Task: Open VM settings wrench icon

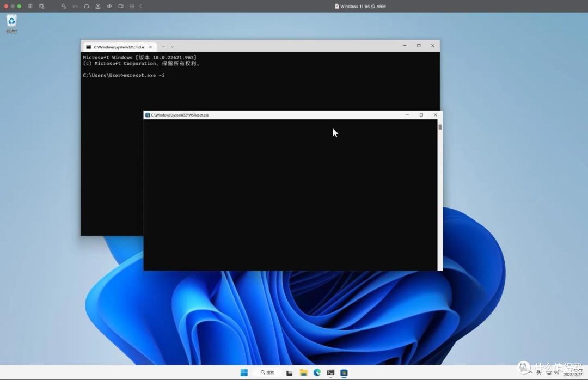Action: (64, 6)
